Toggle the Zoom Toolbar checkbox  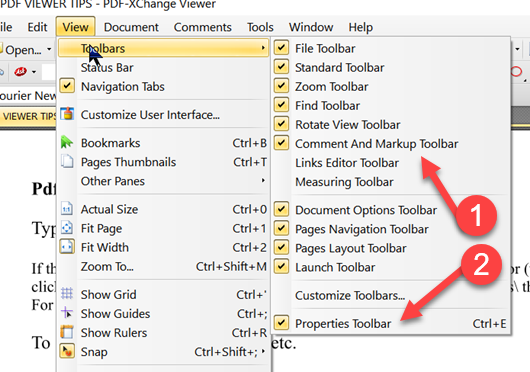[281, 85]
